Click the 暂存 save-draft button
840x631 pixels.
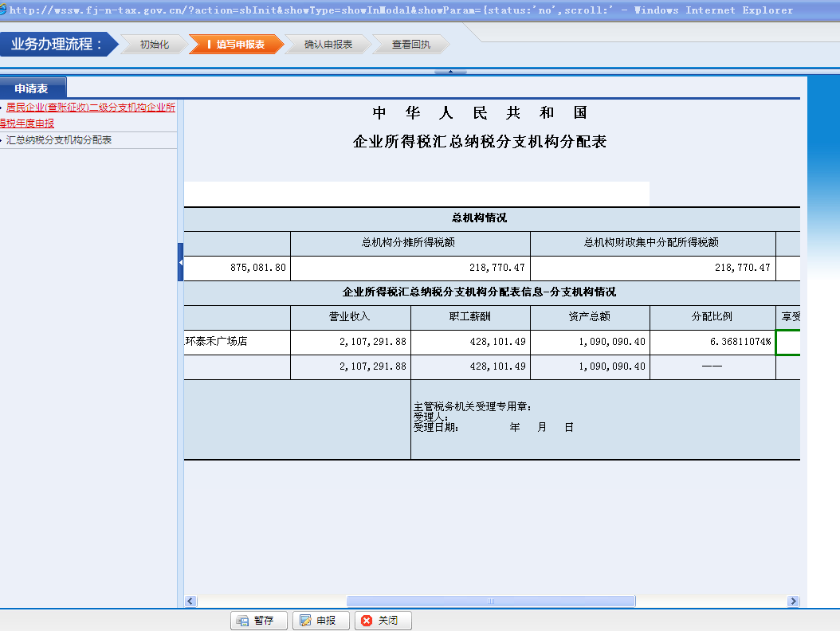pyautogui.click(x=259, y=621)
